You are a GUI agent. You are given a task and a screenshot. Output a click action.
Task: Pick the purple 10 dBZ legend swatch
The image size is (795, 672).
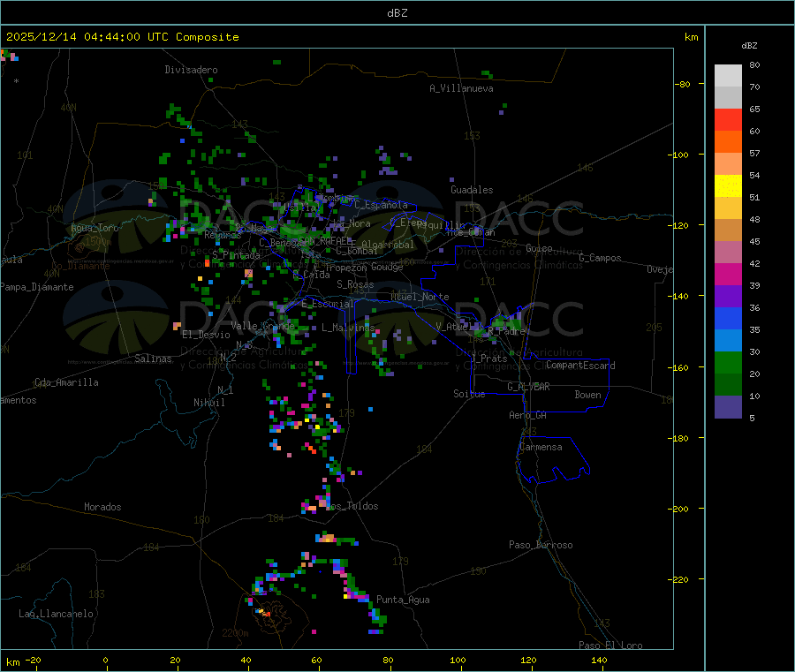click(728, 407)
